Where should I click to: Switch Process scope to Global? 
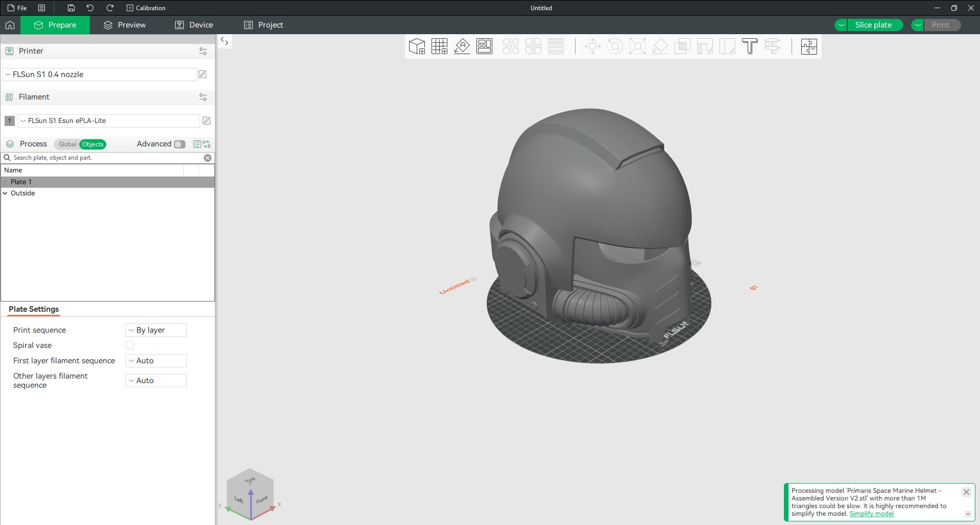point(67,144)
